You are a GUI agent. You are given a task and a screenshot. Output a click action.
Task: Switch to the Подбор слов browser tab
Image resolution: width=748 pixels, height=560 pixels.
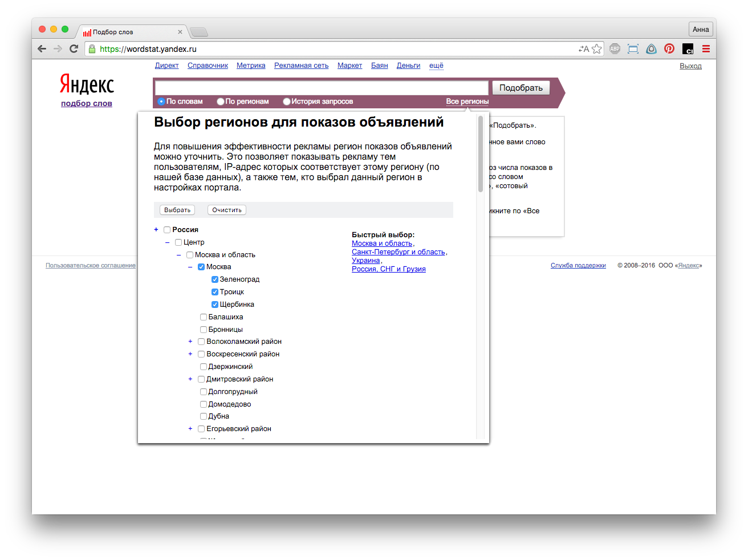pos(131,32)
